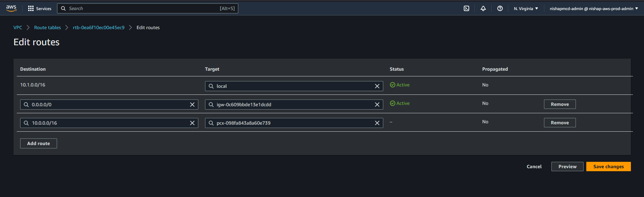This screenshot has height=197, width=644.
Task: Open the Services grid menu
Action: [x=40, y=8]
